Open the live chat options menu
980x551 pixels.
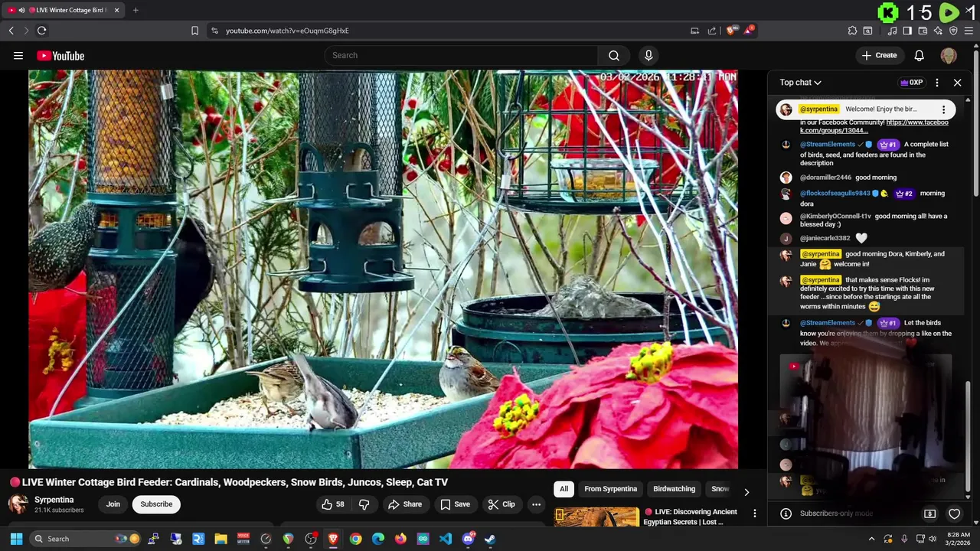(x=937, y=83)
